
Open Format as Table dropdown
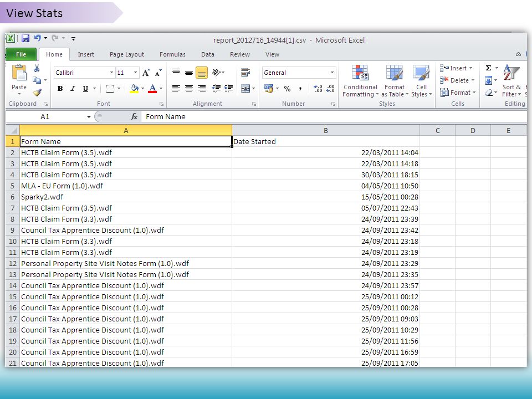click(x=395, y=81)
